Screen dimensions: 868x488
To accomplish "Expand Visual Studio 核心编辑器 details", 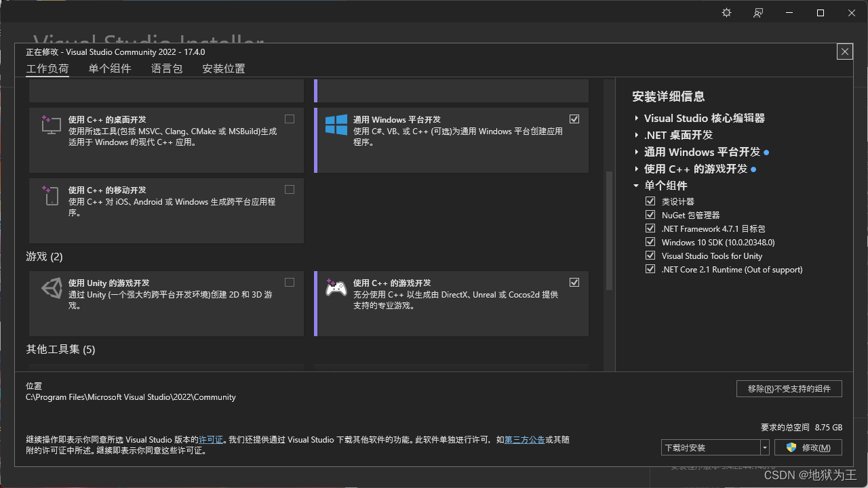I will click(x=637, y=119).
